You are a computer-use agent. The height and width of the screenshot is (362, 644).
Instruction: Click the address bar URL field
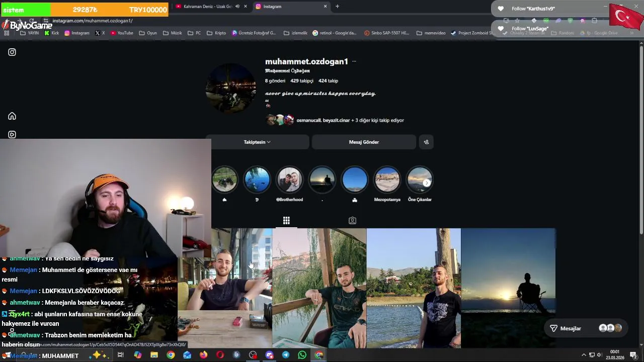pyautogui.click(x=272, y=21)
